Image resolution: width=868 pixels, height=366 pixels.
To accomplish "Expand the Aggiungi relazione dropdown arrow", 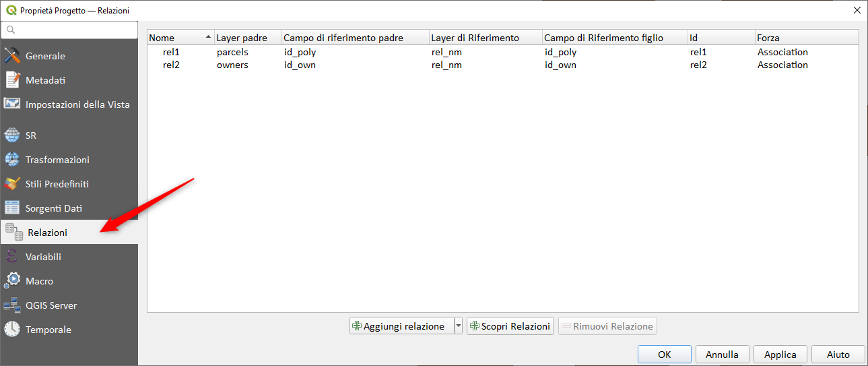I will (x=459, y=326).
